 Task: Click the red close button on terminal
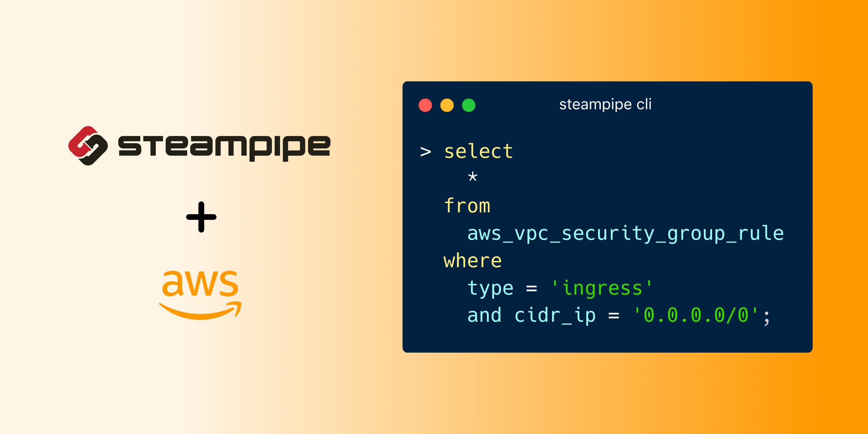click(422, 104)
